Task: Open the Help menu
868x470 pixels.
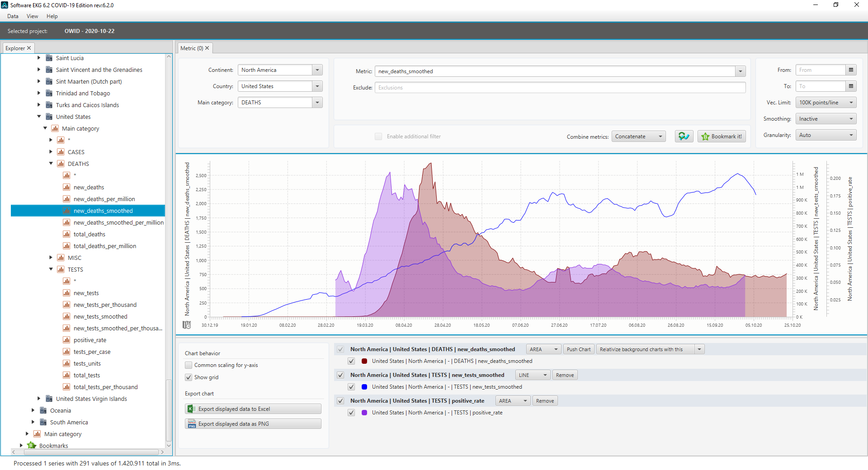Action: point(52,16)
